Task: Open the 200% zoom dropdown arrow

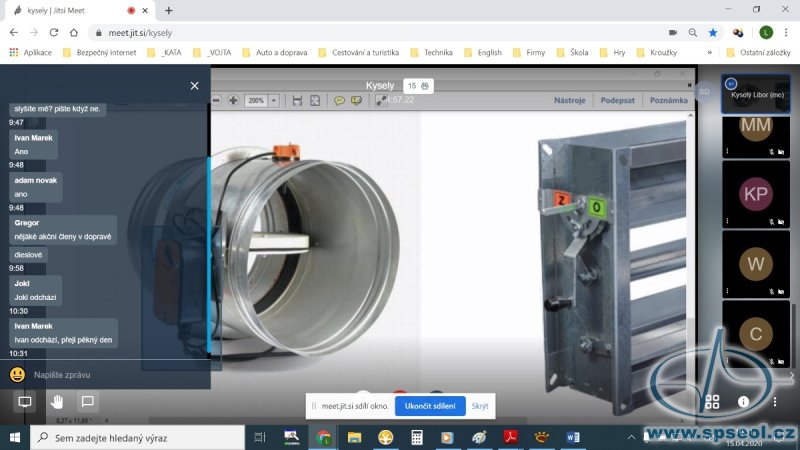Action: pyautogui.click(x=274, y=101)
